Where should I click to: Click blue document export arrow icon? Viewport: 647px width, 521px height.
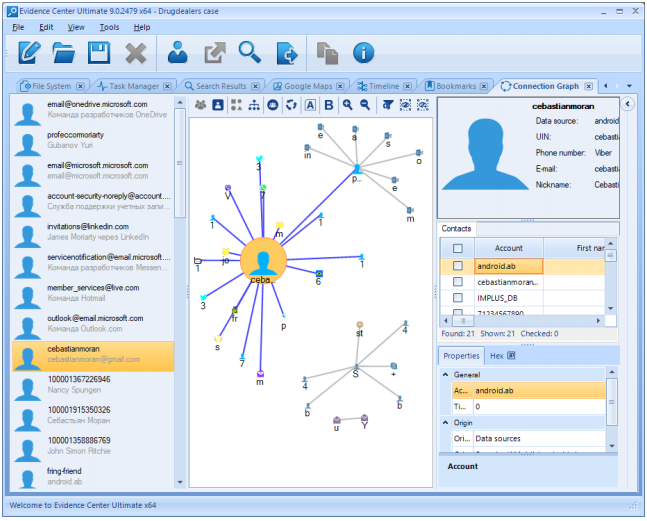(x=287, y=53)
